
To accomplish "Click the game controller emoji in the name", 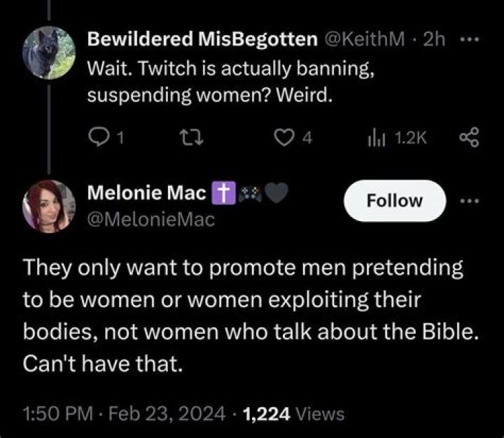I will pyautogui.click(x=250, y=194).
